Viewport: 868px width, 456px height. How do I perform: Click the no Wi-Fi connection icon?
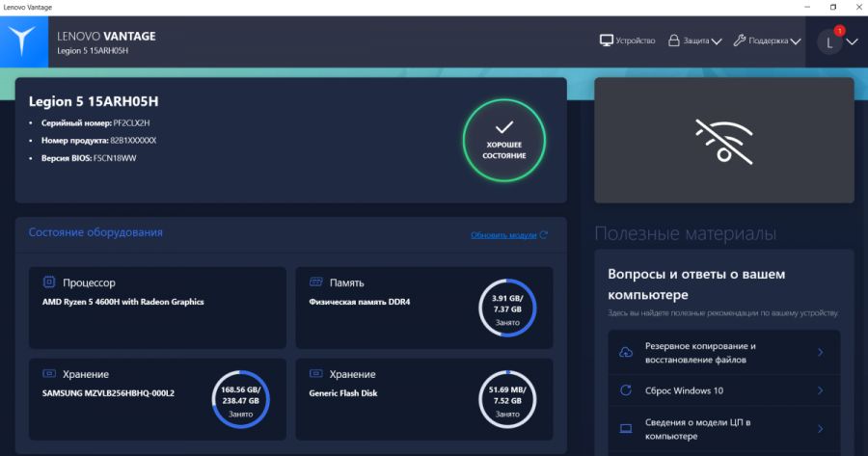click(723, 141)
